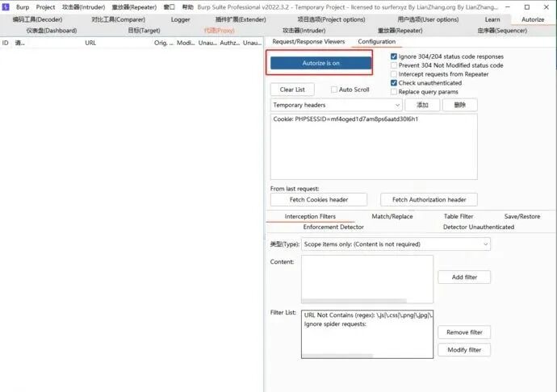Sort by the Modi.. column header
The height and width of the screenshot is (392, 557).
(x=186, y=43)
